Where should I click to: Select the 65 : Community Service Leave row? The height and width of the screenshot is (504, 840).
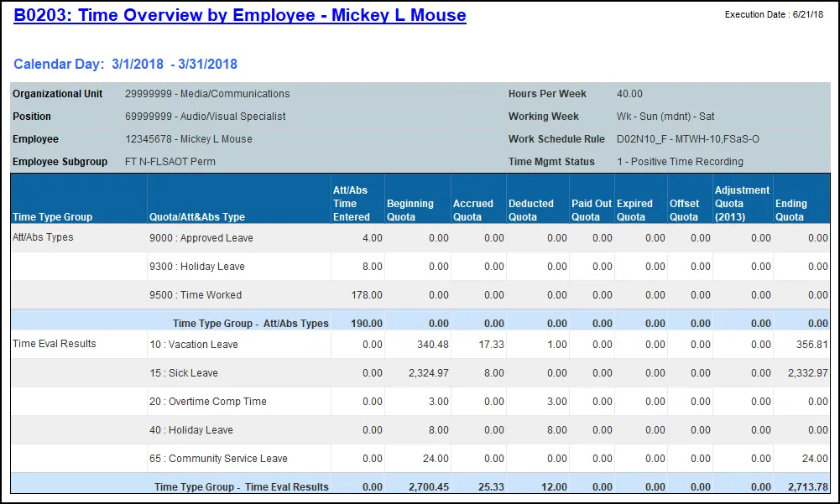(x=218, y=459)
